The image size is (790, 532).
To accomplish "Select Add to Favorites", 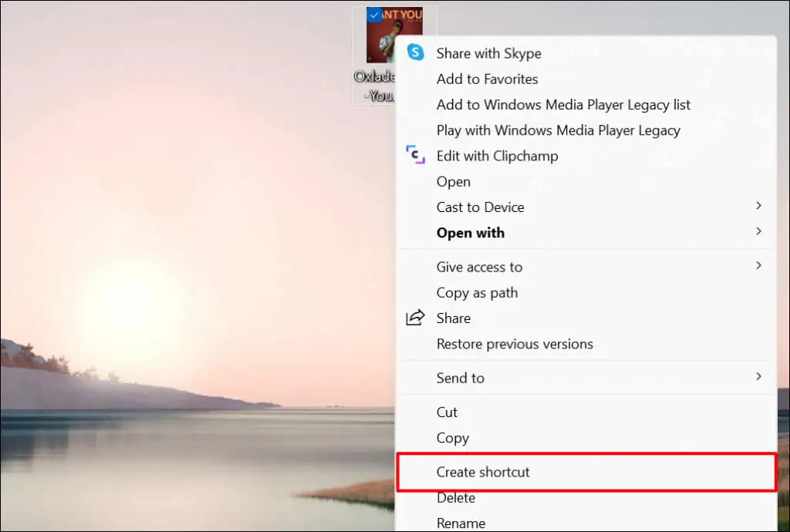I will pos(586,79).
